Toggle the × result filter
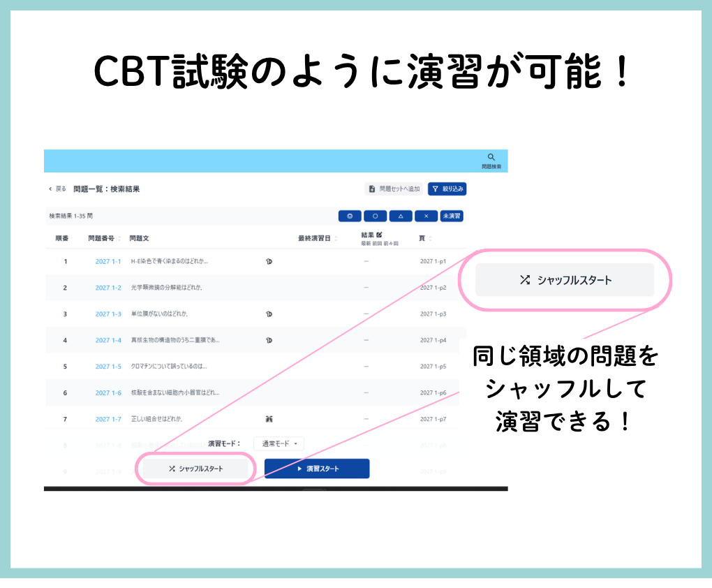 click(426, 216)
